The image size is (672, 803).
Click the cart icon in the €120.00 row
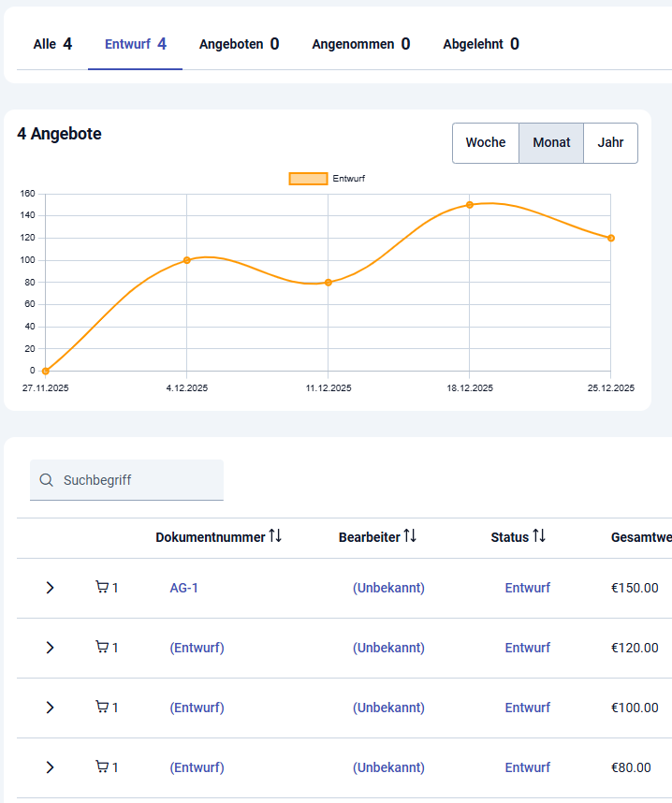point(102,648)
